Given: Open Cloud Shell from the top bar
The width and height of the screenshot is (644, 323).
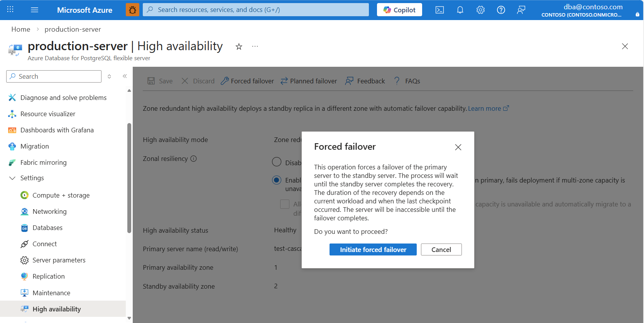Looking at the screenshot, I should tap(439, 10).
